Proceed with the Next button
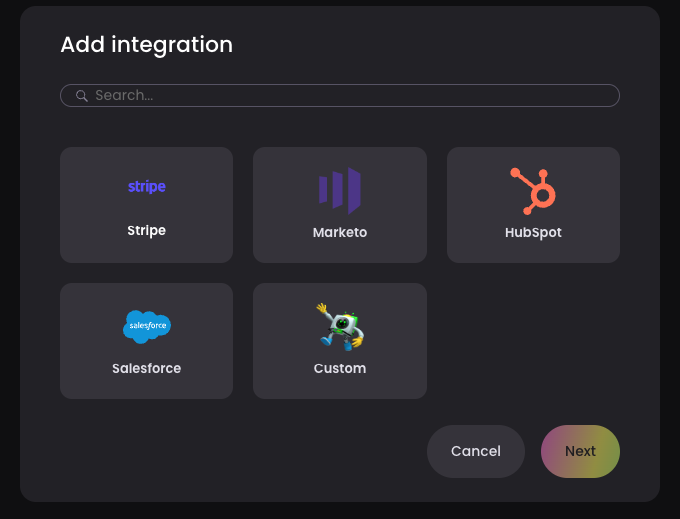 (x=580, y=451)
